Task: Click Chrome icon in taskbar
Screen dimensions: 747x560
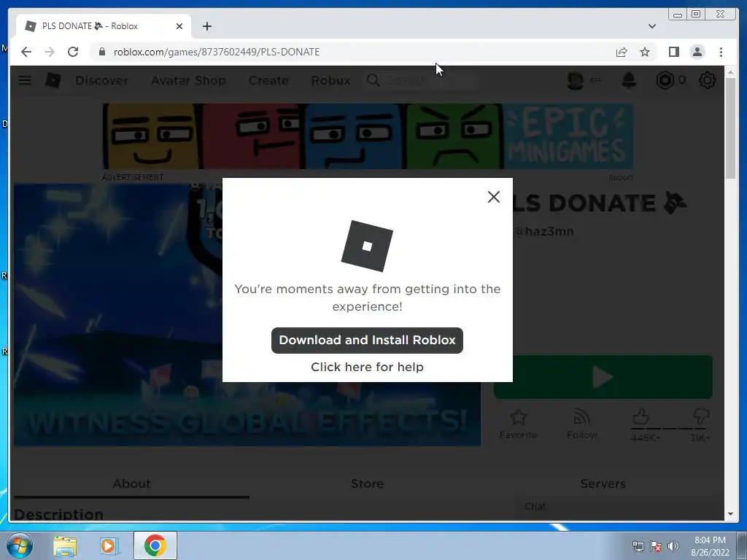Action: click(x=155, y=545)
